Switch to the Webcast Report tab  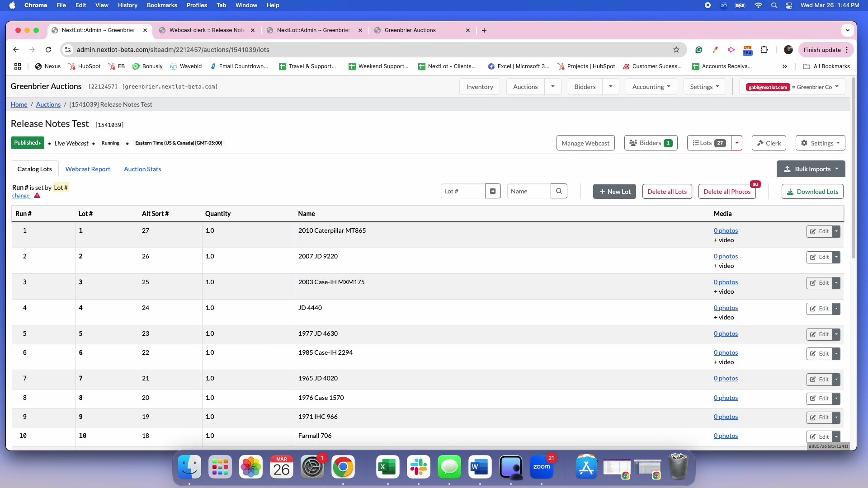coord(88,169)
